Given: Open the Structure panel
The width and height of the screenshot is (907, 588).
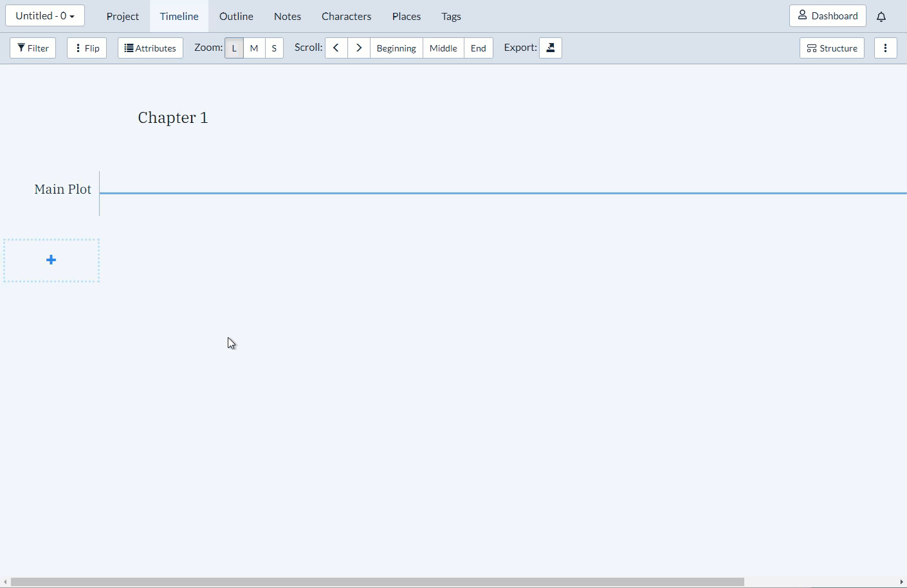Looking at the screenshot, I should point(832,48).
